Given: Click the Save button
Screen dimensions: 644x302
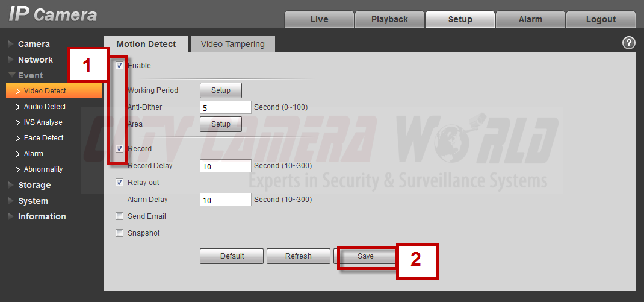Looking at the screenshot, I should pos(365,256).
